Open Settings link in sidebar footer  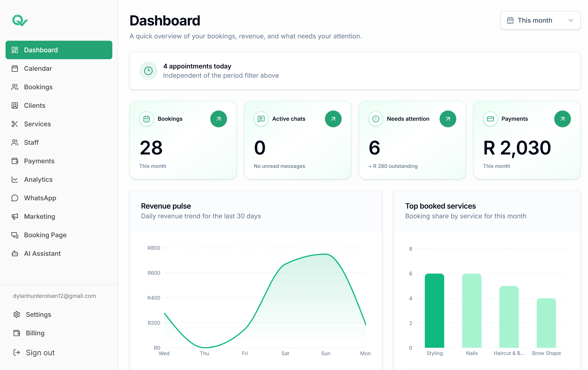pyautogui.click(x=59, y=314)
